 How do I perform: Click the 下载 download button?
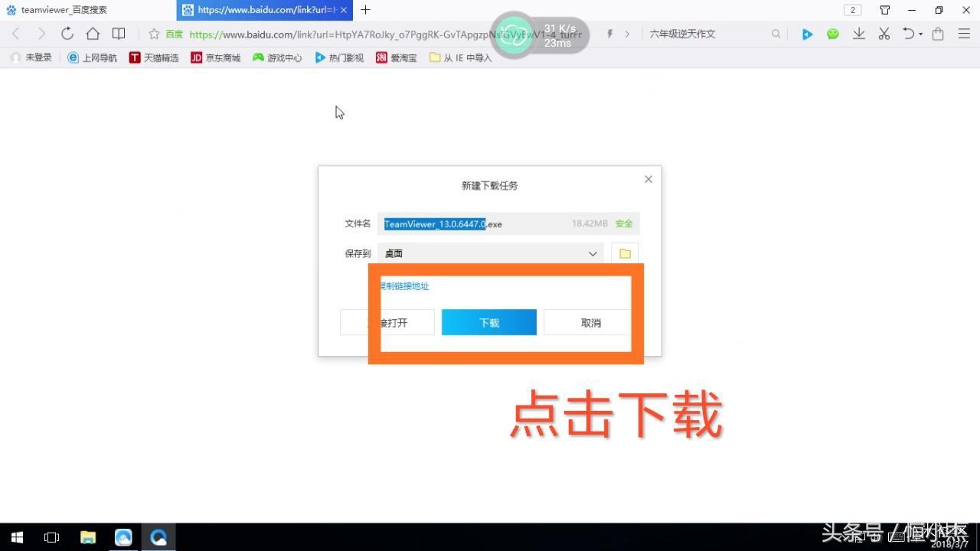tap(488, 322)
